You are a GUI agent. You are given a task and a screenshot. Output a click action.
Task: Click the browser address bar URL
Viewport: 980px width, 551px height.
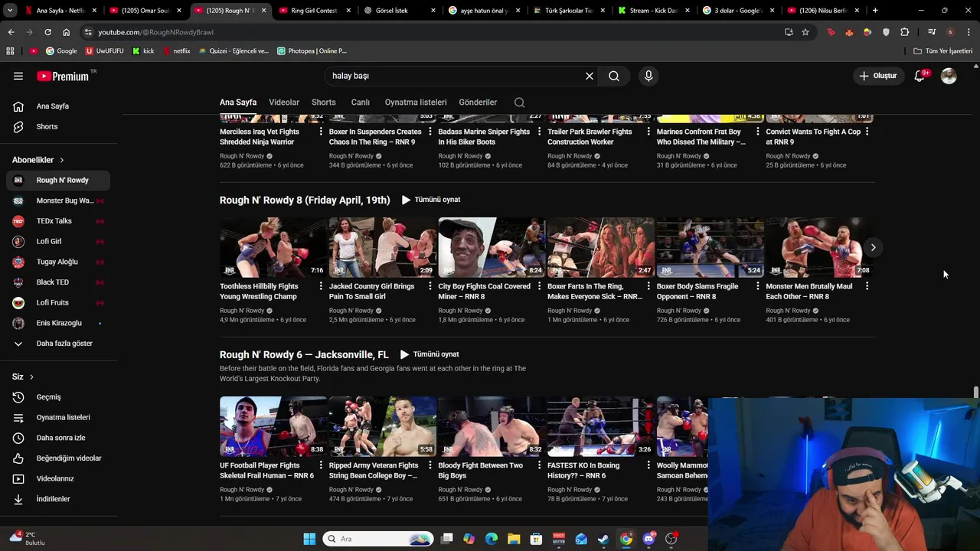155,32
